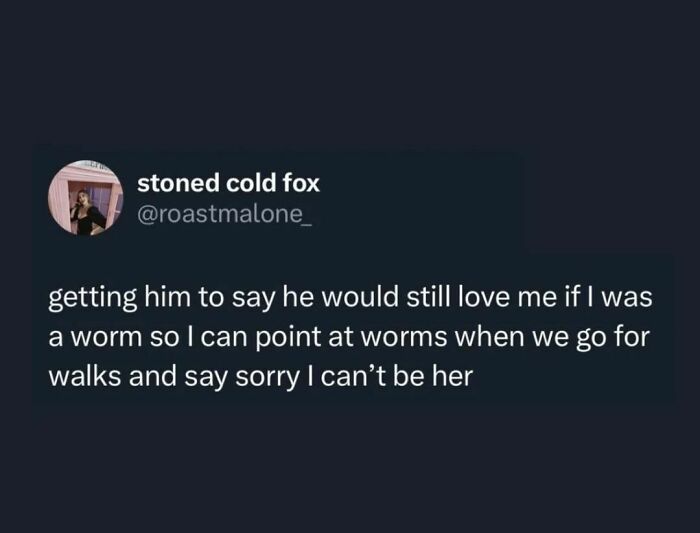Screen dimensions: 700x533
Task: Click the word 'point' in the tweet
Action: (x=289, y=337)
